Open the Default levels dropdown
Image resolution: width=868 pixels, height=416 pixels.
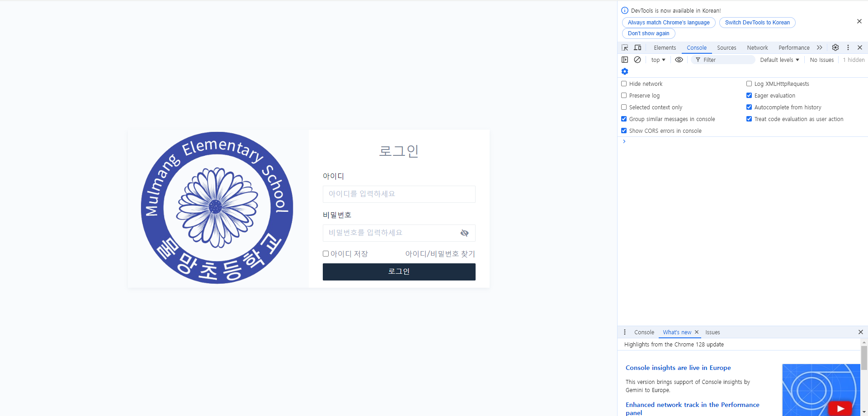click(779, 60)
